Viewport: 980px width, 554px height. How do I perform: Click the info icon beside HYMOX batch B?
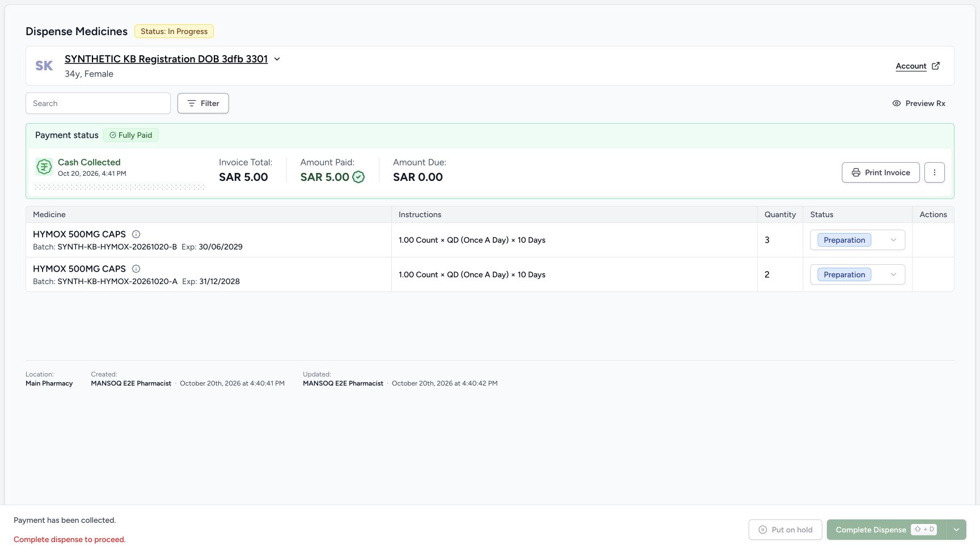(x=136, y=234)
